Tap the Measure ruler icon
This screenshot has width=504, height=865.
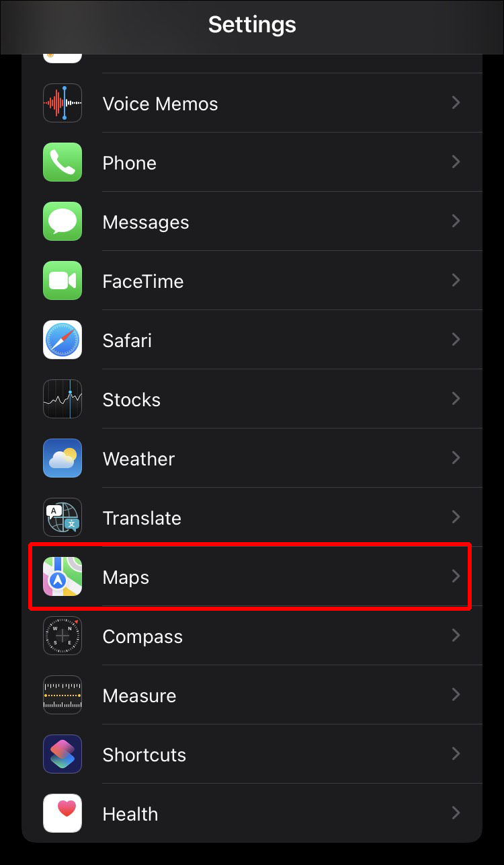pos(62,695)
